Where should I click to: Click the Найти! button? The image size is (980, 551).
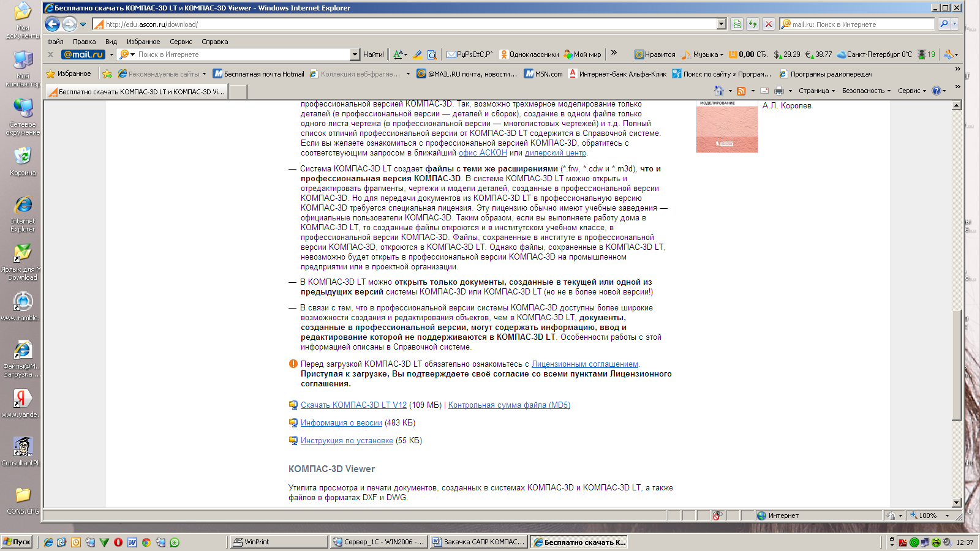point(373,54)
